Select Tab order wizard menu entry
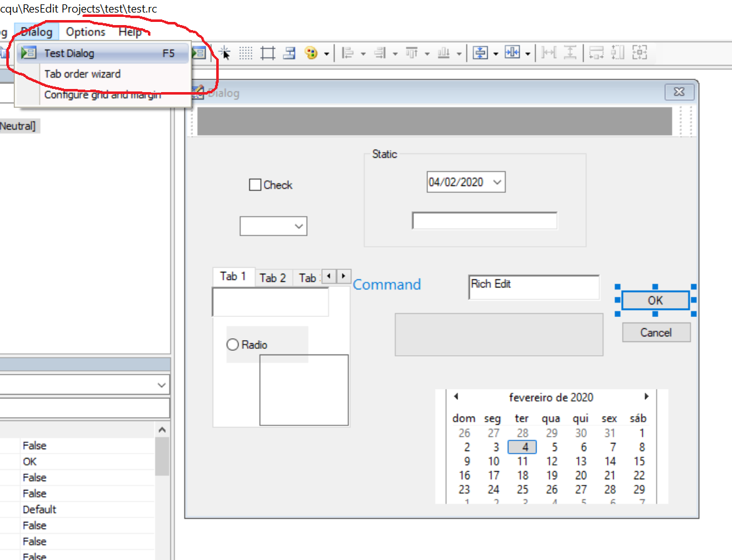Screen dimensions: 732x560 coord(82,74)
